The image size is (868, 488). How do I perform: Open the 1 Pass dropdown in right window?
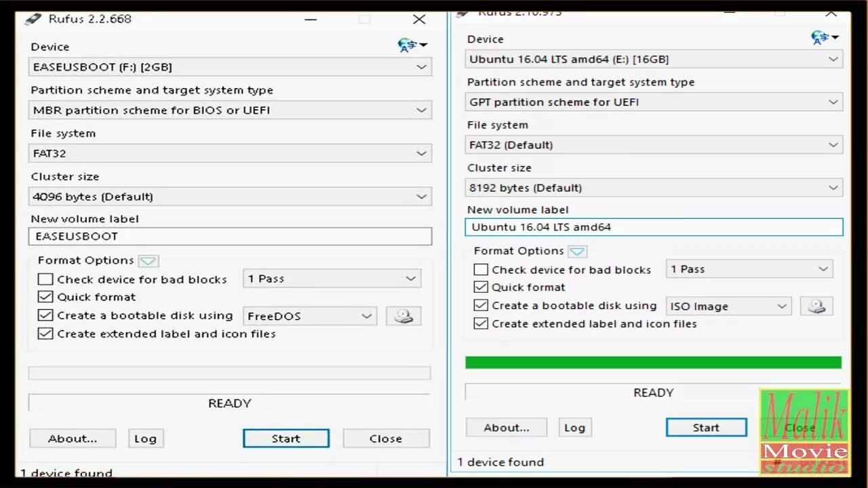(749, 269)
